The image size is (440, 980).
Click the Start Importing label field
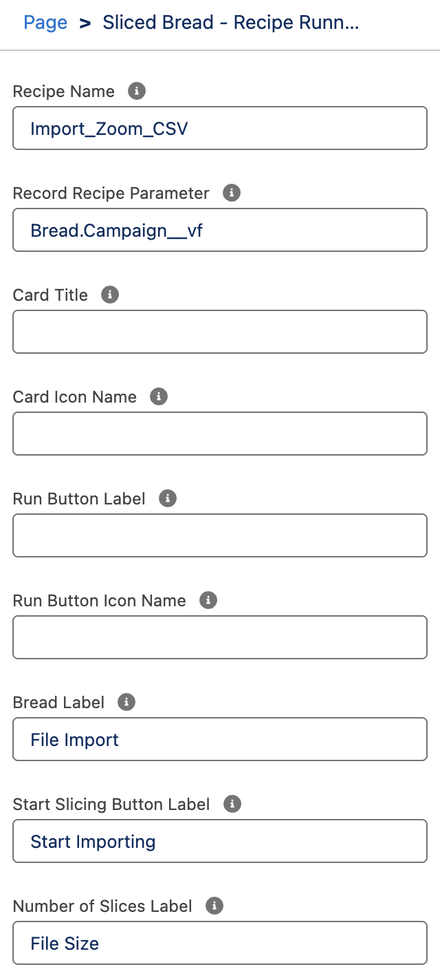(219, 841)
